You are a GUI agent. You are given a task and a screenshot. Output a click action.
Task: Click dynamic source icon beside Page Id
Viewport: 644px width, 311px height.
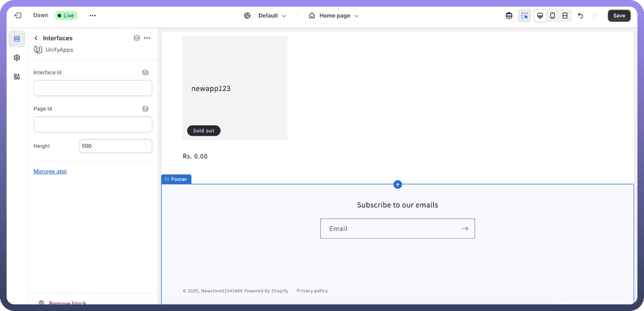[x=145, y=109]
